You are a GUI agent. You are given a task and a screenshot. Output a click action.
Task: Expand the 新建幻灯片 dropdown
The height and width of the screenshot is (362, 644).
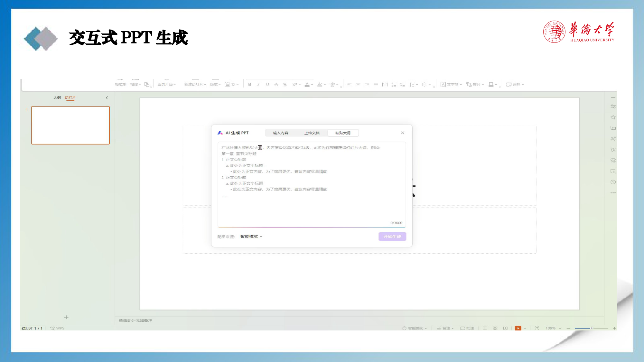pyautogui.click(x=195, y=84)
